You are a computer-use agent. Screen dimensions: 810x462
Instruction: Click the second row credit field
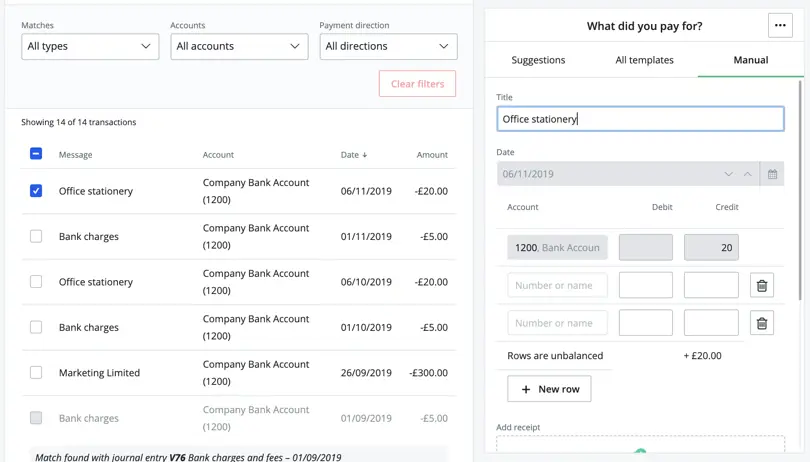711,285
